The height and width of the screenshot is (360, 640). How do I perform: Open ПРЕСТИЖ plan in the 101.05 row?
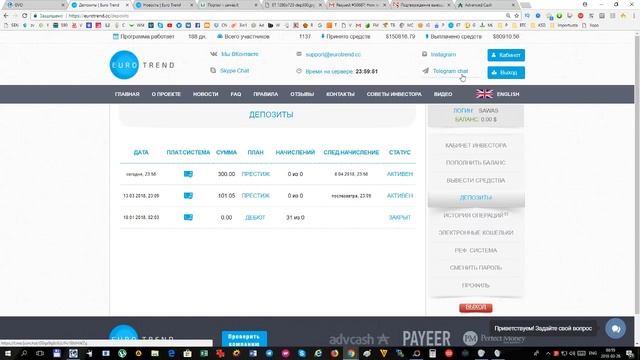point(256,196)
